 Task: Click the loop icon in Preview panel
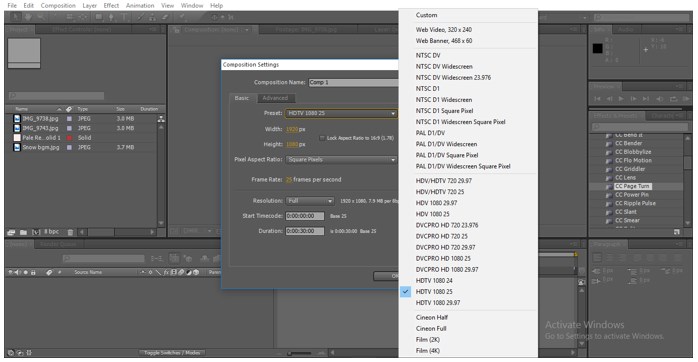[x=674, y=99]
